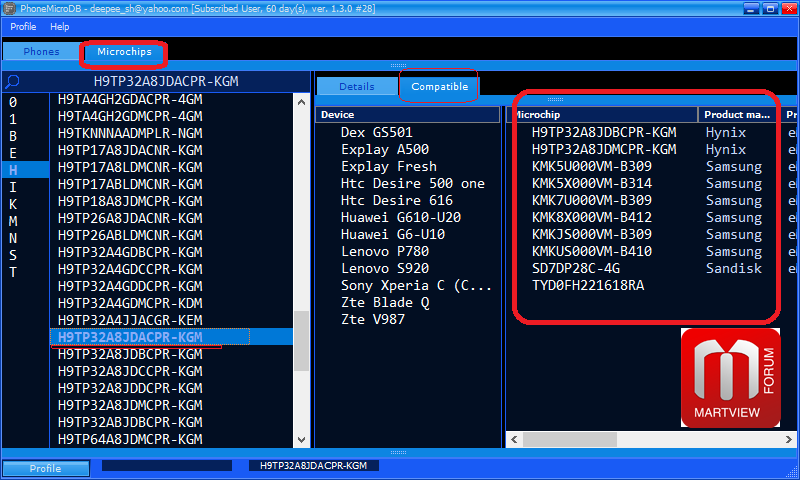Select compatible chip SD7DP28C-4G
The height and width of the screenshot is (480, 800).
click(x=576, y=268)
